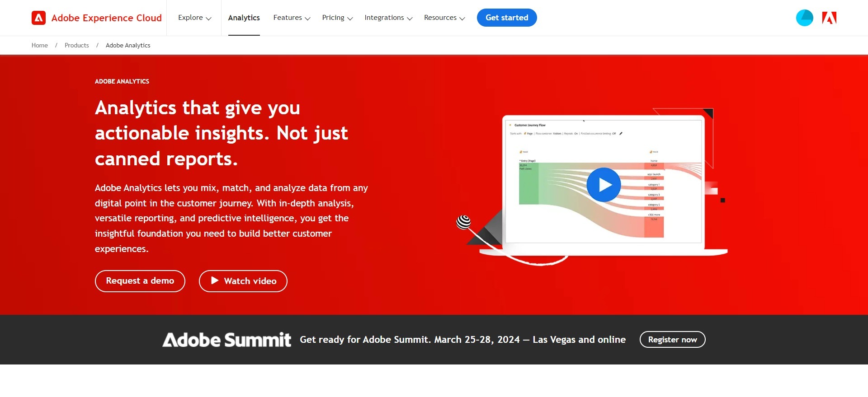Open the blue profile avatar icon

click(x=804, y=18)
